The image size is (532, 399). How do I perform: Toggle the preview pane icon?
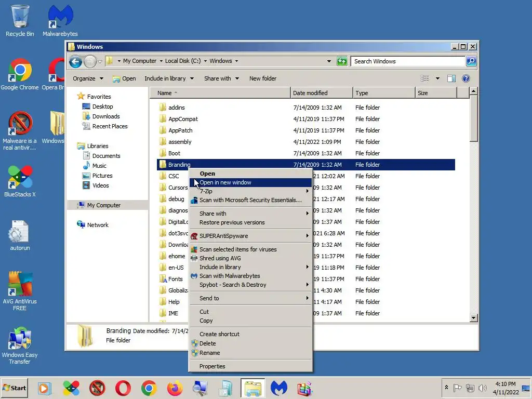coord(451,79)
